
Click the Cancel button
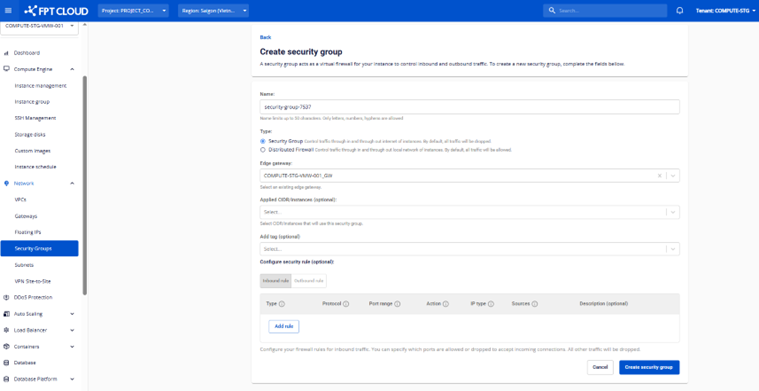click(600, 367)
